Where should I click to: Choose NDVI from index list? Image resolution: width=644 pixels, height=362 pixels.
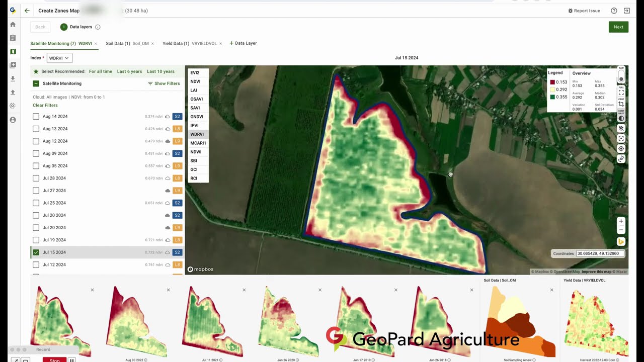point(198,81)
